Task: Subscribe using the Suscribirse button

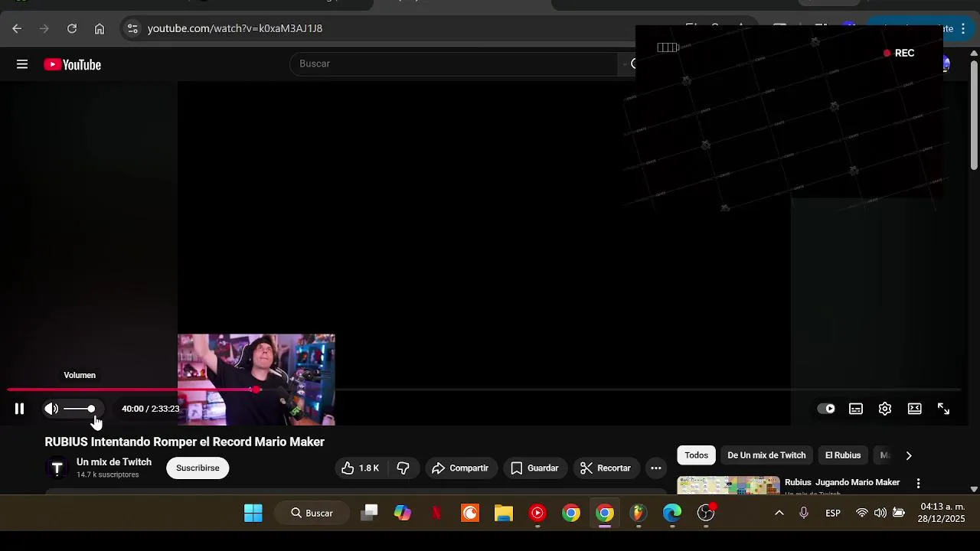Action: 198,468
